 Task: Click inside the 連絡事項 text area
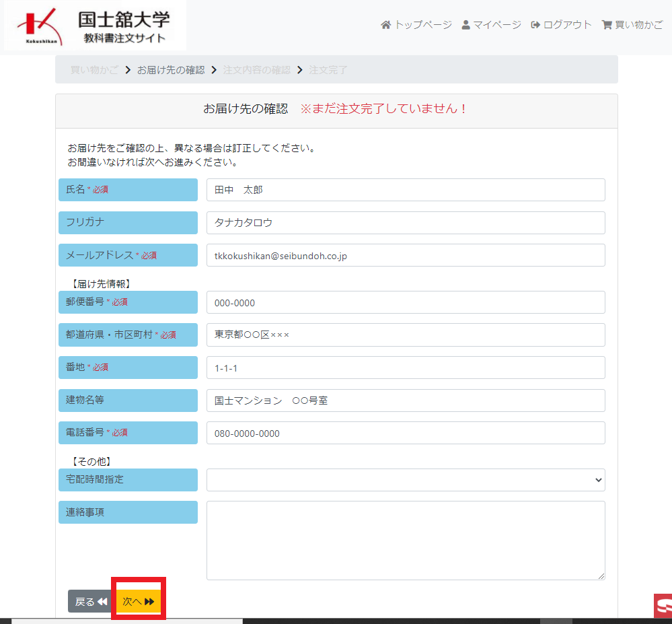406,540
